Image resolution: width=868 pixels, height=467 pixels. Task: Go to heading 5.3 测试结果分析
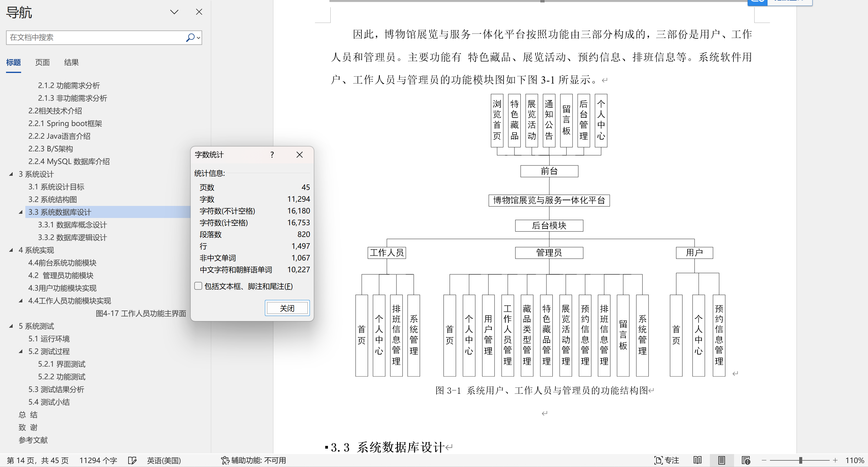coord(56,390)
